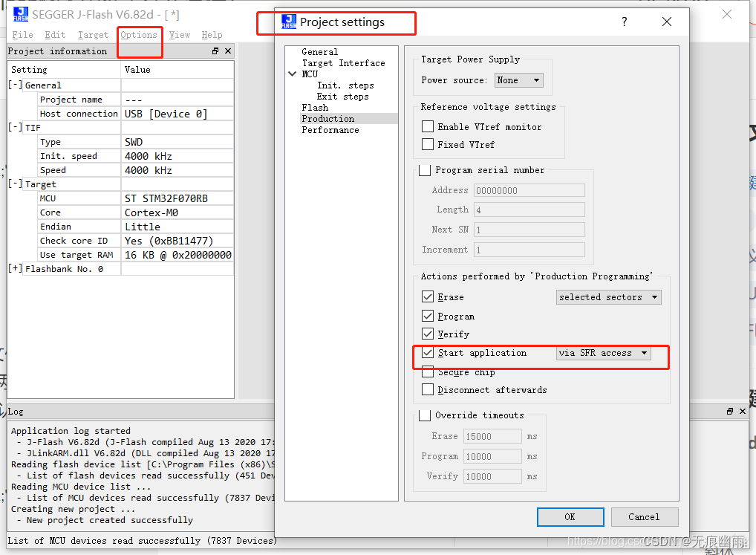Enable Override timeouts checkbox
The image size is (756, 555).
[x=425, y=415]
